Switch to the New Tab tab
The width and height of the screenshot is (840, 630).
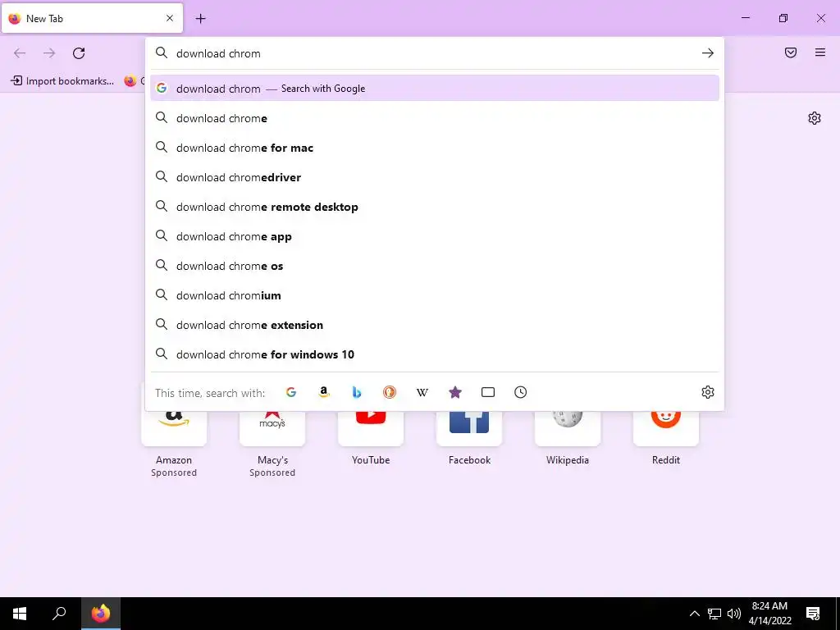pyautogui.click(x=92, y=18)
